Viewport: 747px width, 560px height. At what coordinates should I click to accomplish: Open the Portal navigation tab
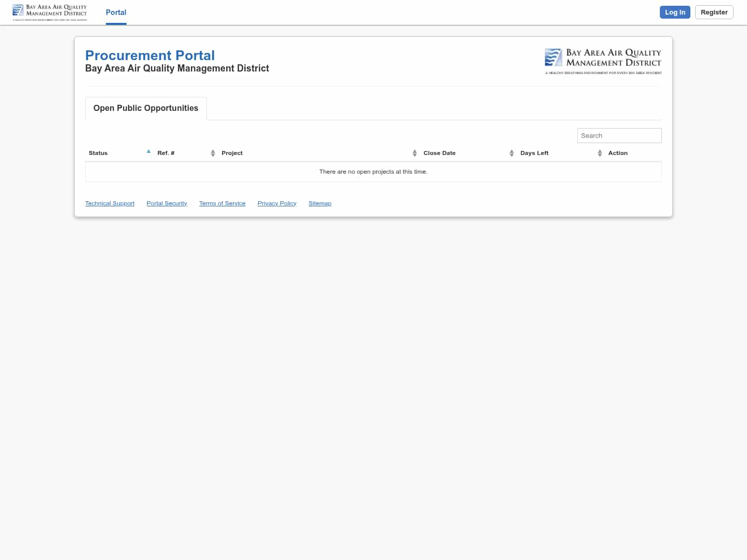click(116, 12)
